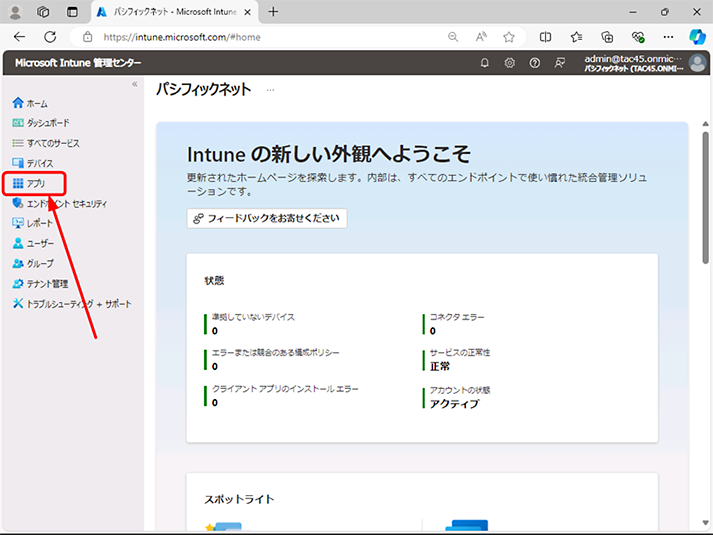The height and width of the screenshot is (535, 713).
Task: Open テナント管理 tenant administration
Action: tap(40, 284)
